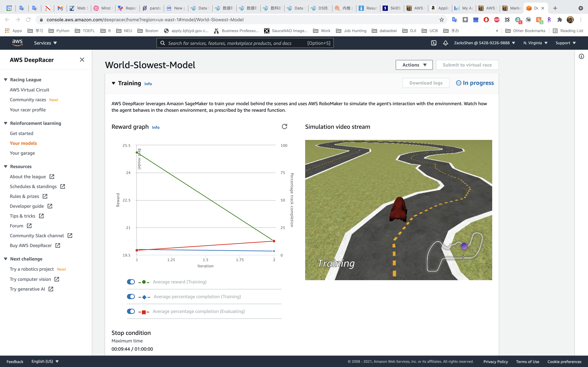Image resolution: width=588 pixels, height=367 pixels.
Task: Click the AWS logo home icon
Action: pyautogui.click(x=17, y=43)
